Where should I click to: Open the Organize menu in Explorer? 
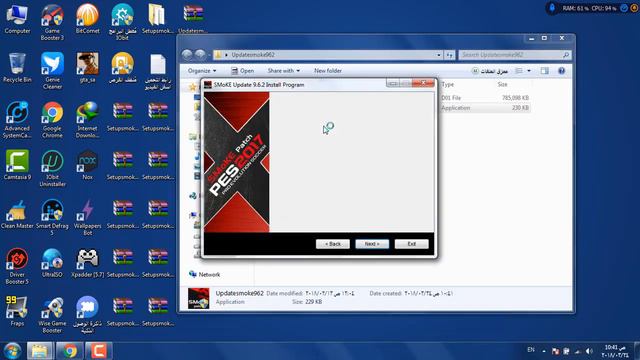pyautogui.click(x=202, y=71)
